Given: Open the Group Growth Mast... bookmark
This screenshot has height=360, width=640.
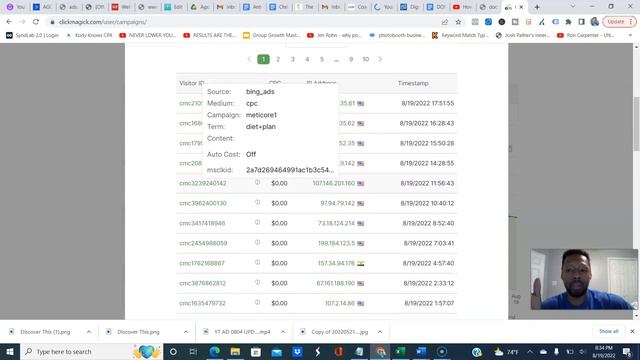Looking at the screenshot, I should pos(271,36).
